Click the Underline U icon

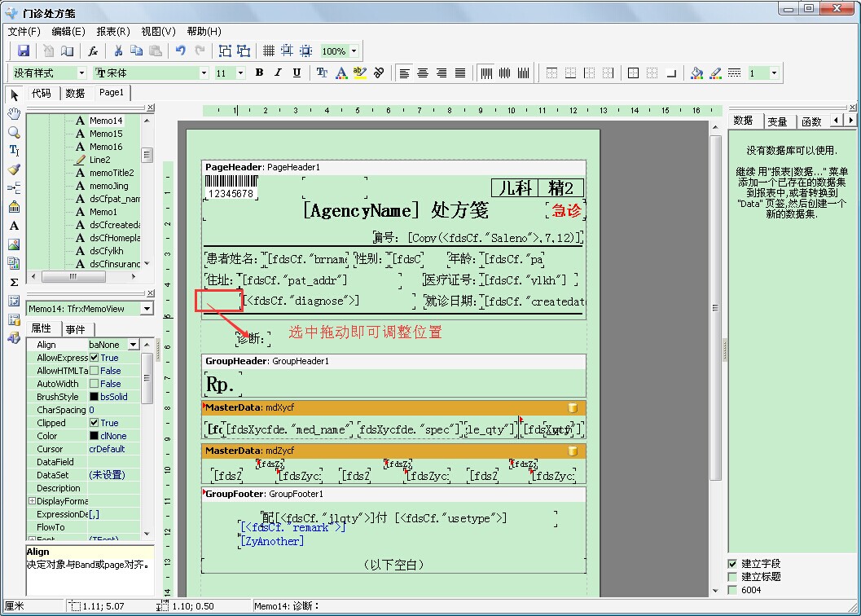coord(297,73)
